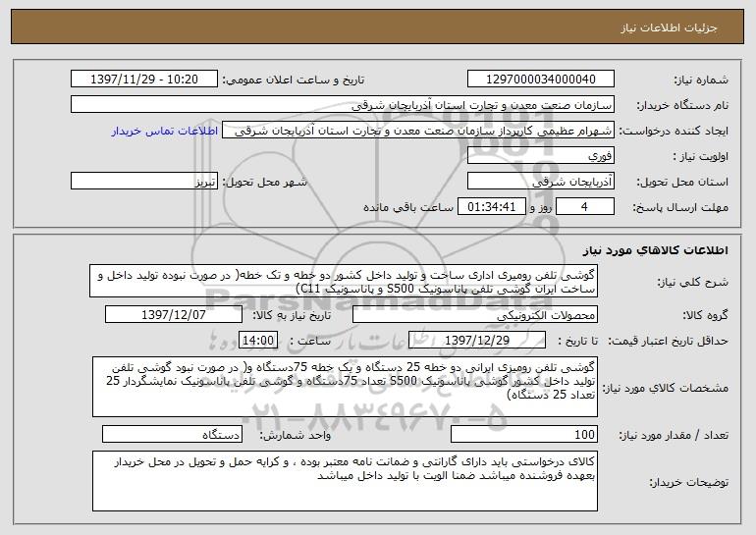The image size is (756, 535).
Task: Click the counting unit field دستگاه
Action: coord(172,434)
